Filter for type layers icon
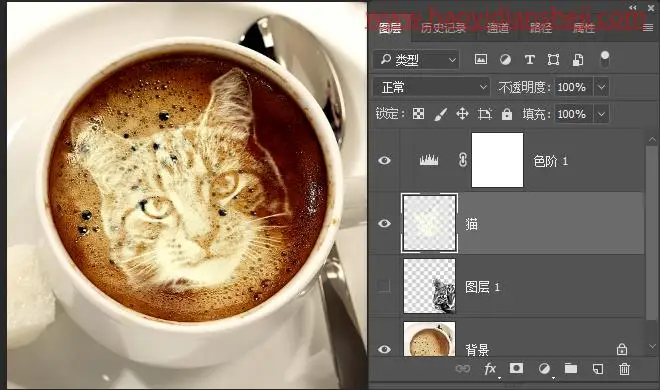The image size is (660, 390). tap(530, 60)
